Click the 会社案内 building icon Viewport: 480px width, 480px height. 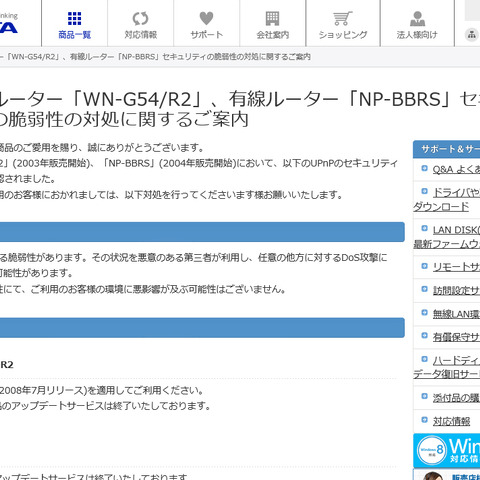pyautogui.click(x=272, y=18)
